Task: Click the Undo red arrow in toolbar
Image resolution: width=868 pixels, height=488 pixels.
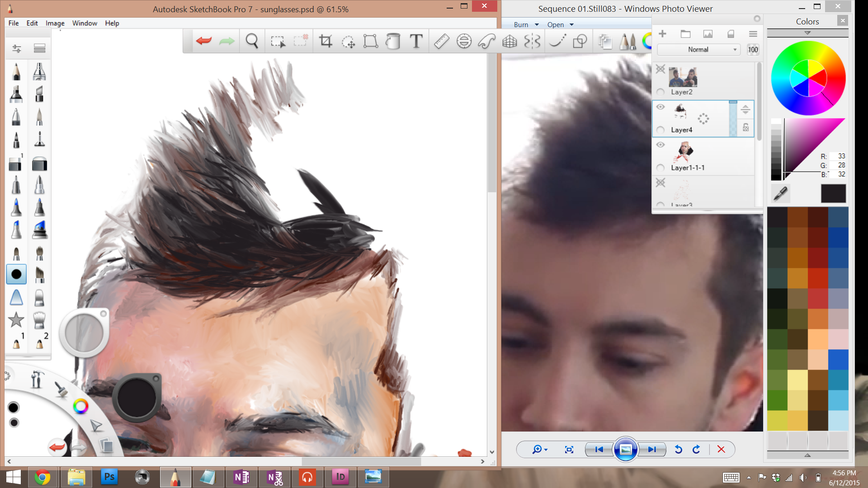Action: pyautogui.click(x=204, y=41)
